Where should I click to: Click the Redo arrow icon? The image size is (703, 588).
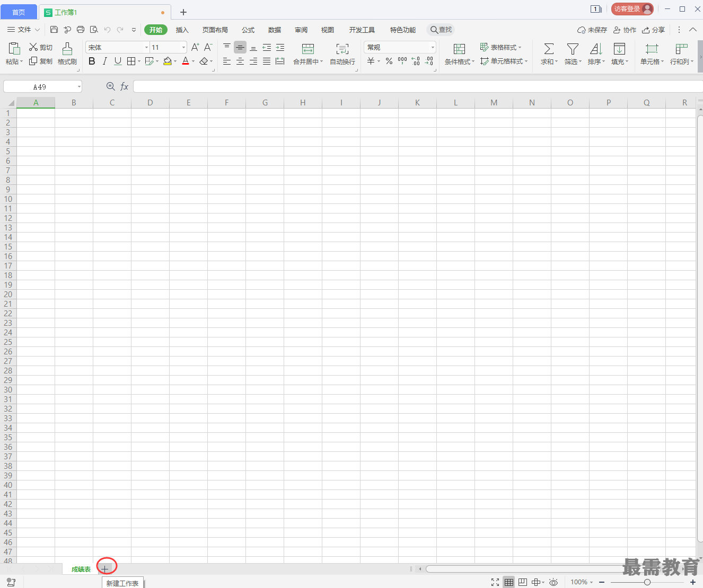coord(120,30)
